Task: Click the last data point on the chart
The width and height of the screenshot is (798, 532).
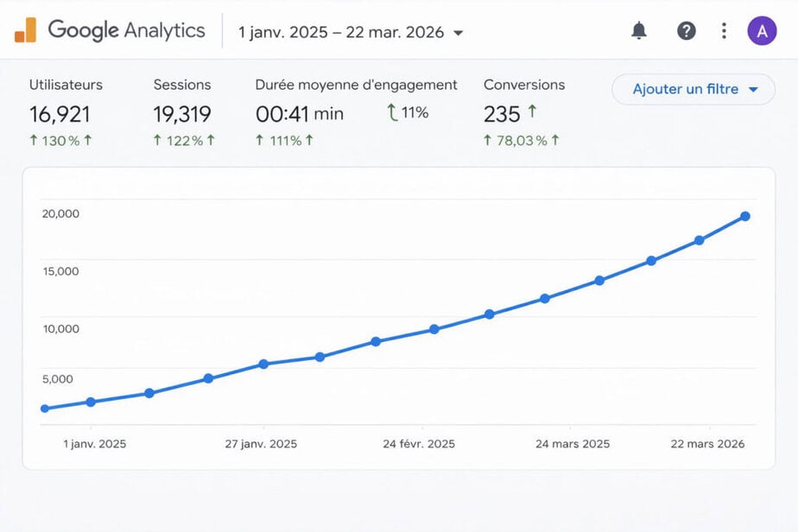Action: tap(744, 216)
